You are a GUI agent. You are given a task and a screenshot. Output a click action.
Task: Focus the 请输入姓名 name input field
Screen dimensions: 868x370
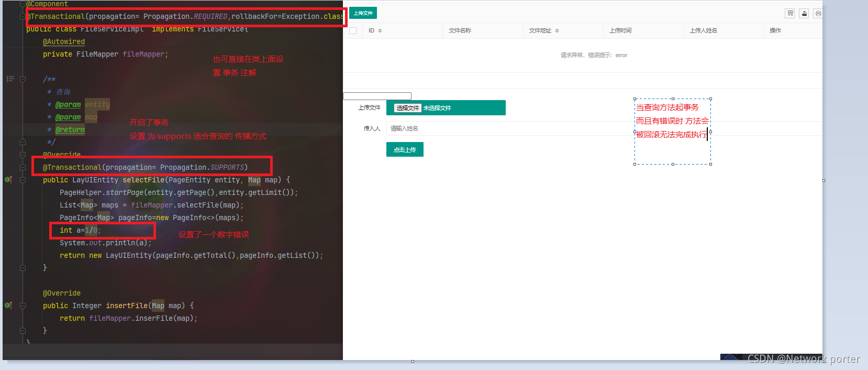pyautogui.click(x=604, y=128)
